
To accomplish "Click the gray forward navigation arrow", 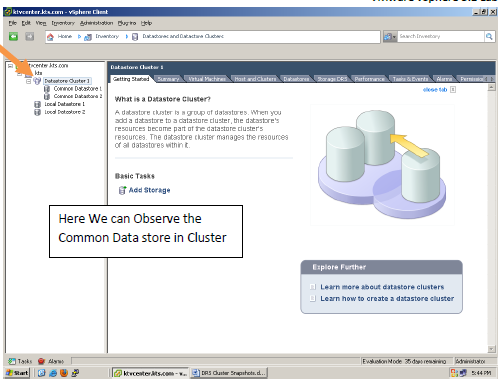I will pyautogui.click(x=30, y=36).
